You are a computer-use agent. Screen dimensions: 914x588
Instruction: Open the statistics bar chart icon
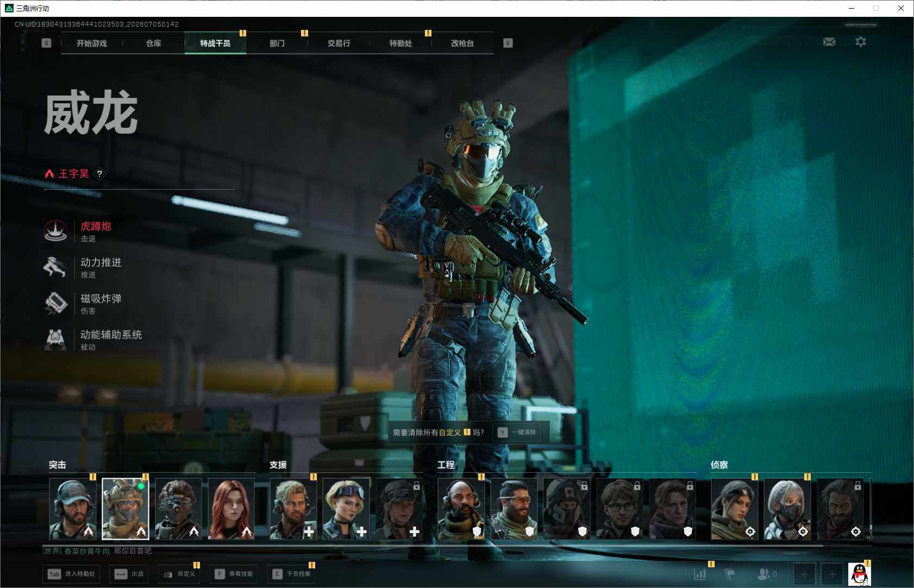click(700, 573)
